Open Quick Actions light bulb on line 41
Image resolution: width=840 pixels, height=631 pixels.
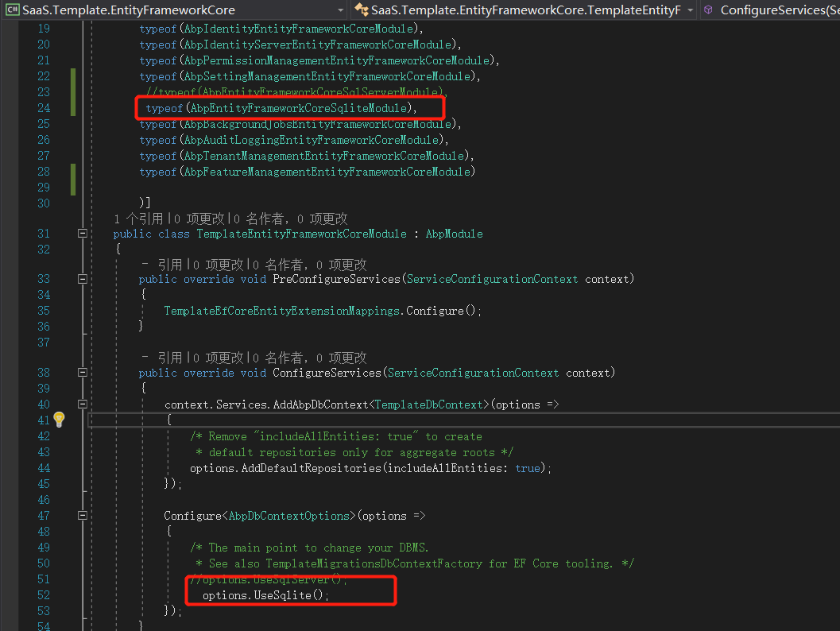coord(59,420)
